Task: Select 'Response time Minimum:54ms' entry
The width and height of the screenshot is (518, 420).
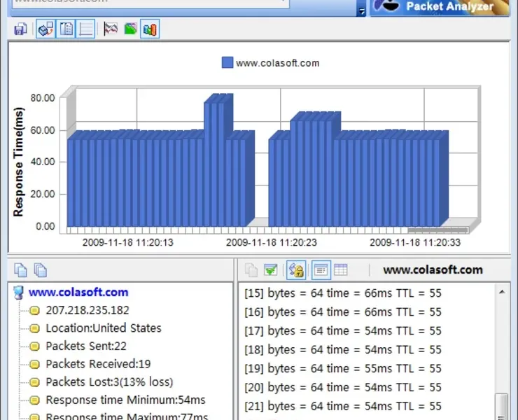Action: [125, 400]
